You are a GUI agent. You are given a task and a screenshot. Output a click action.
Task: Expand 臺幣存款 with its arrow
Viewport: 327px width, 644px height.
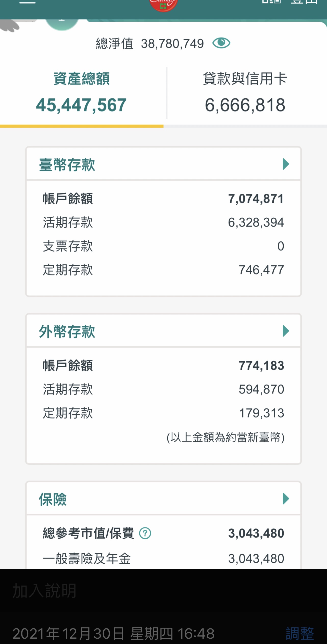coord(286,164)
